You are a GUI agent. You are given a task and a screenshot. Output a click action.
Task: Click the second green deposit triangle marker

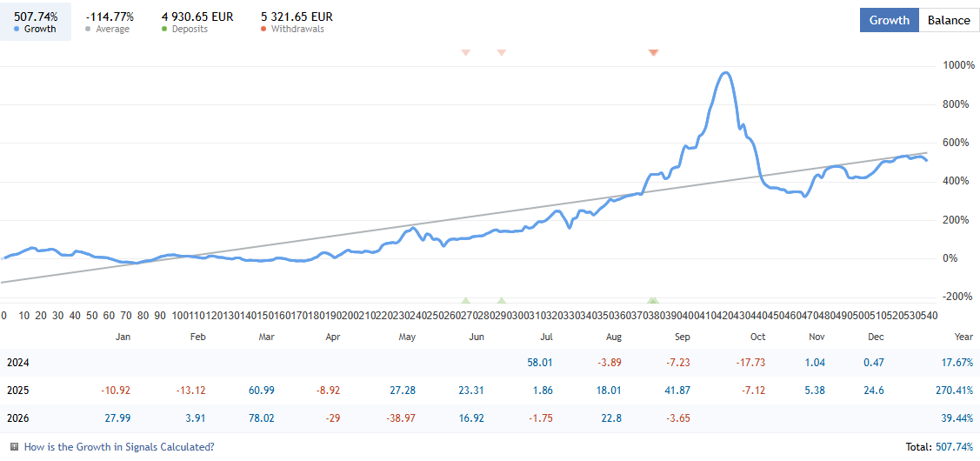pyautogui.click(x=501, y=300)
